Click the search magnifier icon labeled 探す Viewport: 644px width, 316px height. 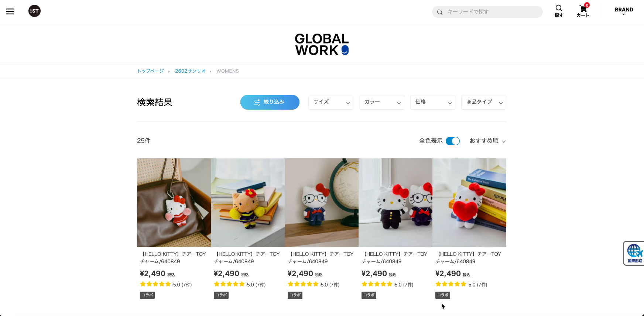pyautogui.click(x=559, y=11)
